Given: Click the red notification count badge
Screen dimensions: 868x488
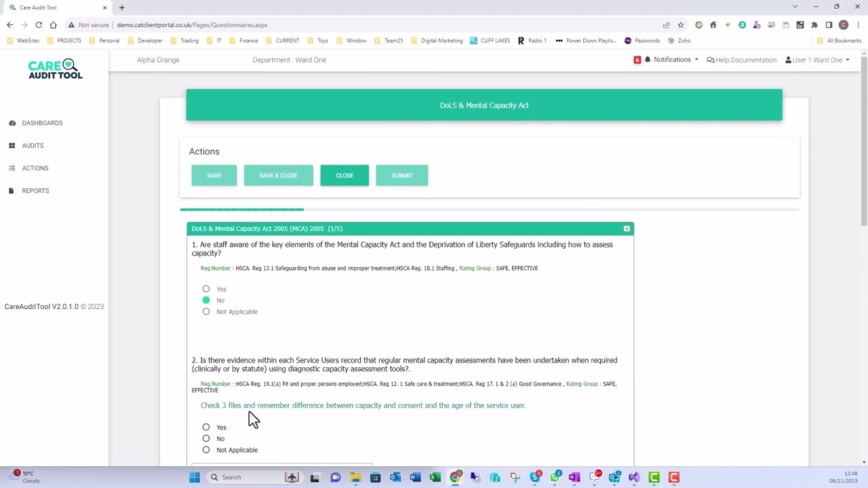Looking at the screenshot, I should (637, 60).
